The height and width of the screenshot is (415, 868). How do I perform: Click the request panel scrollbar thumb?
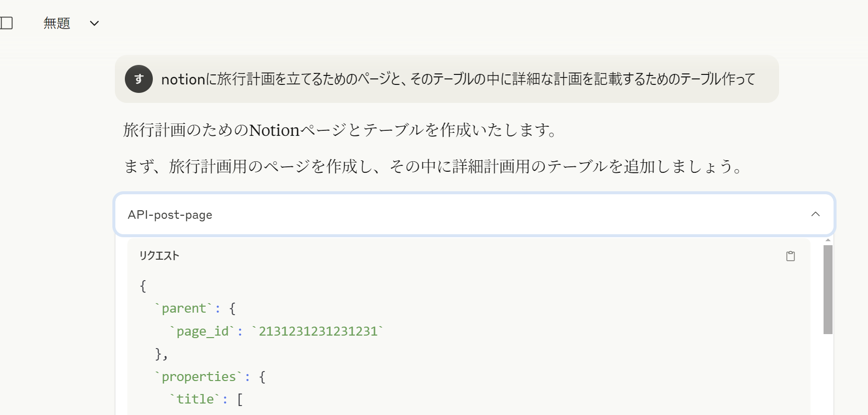pos(828,290)
